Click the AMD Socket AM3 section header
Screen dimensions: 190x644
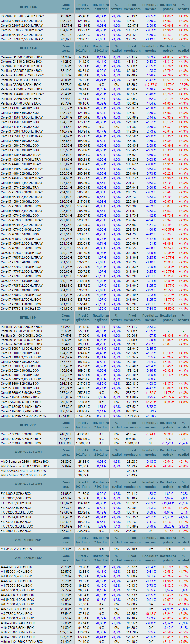(29, 484)
